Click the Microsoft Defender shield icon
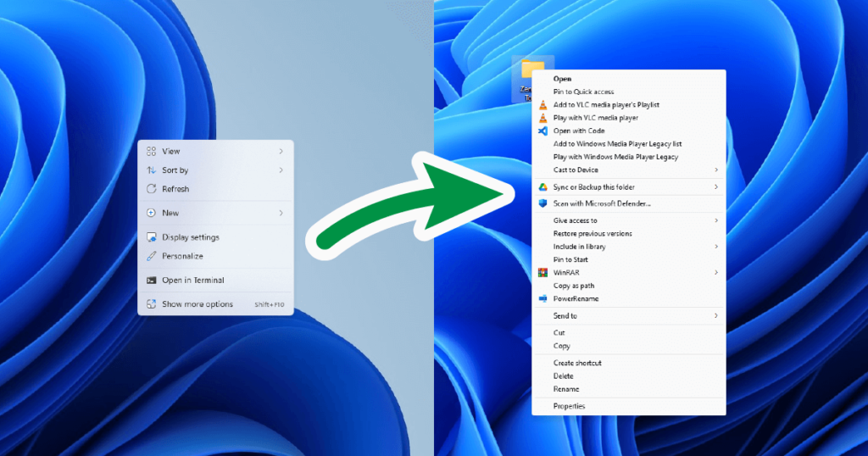This screenshot has width=868, height=456. tap(543, 203)
